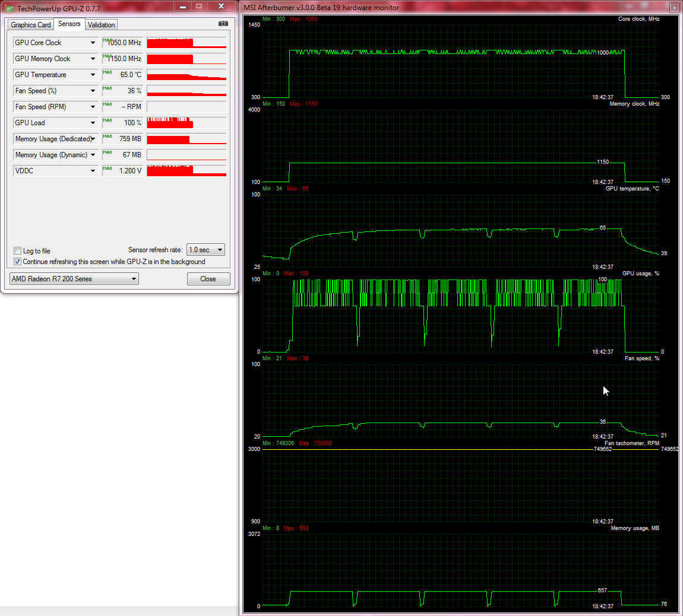Click the 1050.0 MHz core clock value
Screen dimensions: 683x616
tap(124, 43)
